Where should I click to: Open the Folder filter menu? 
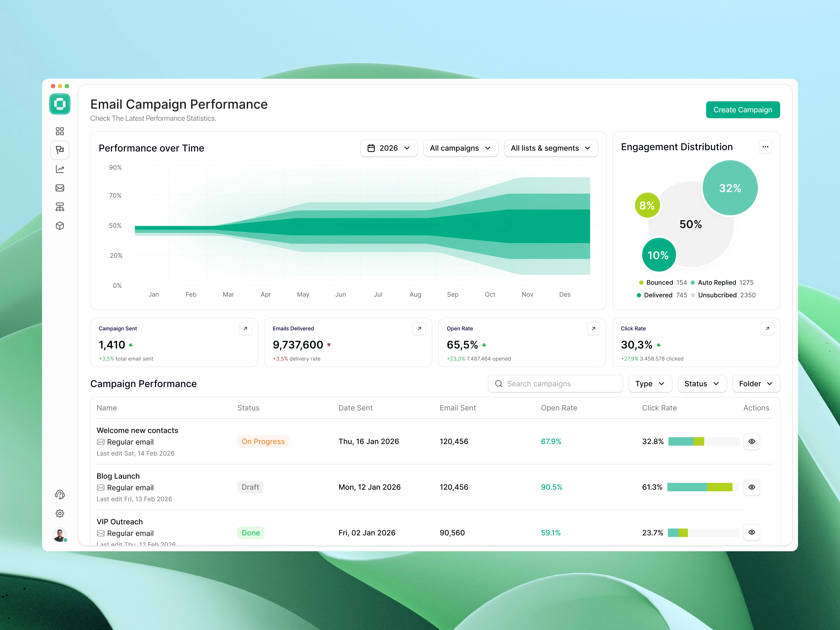(x=756, y=384)
